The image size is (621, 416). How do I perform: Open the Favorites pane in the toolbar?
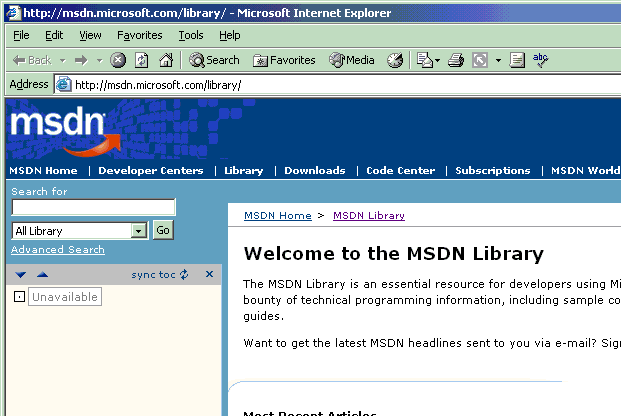click(284, 60)
